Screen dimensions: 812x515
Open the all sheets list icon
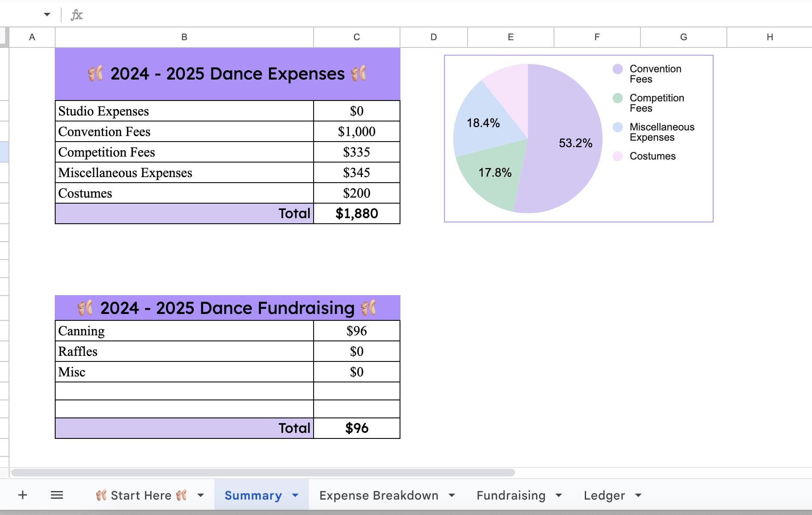click(x=57, y=495)
